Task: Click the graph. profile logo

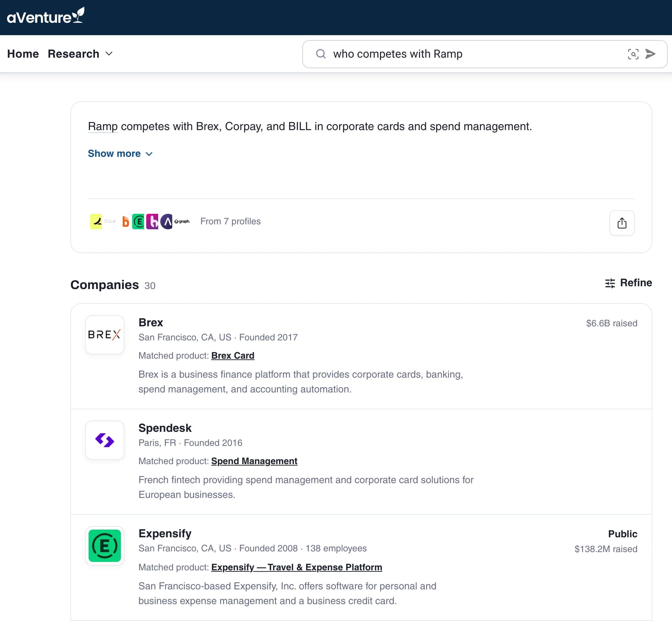Action: click(x=182, y=222)
